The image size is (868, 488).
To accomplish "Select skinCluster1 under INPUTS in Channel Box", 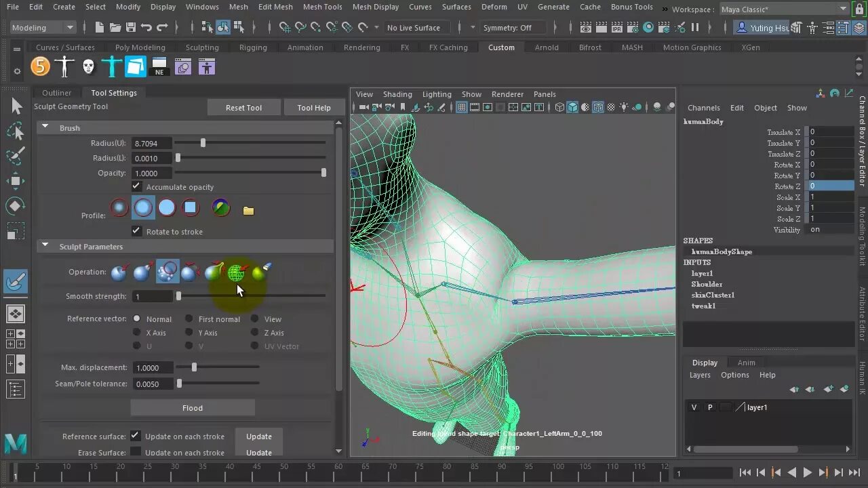I will coord(713,295).
